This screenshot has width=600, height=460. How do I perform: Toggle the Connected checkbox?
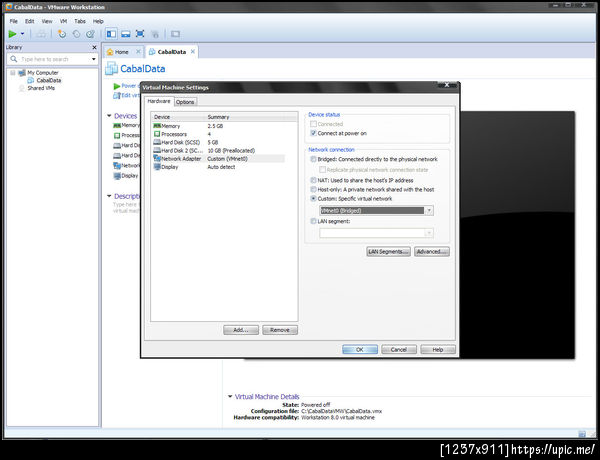(313, 124)
